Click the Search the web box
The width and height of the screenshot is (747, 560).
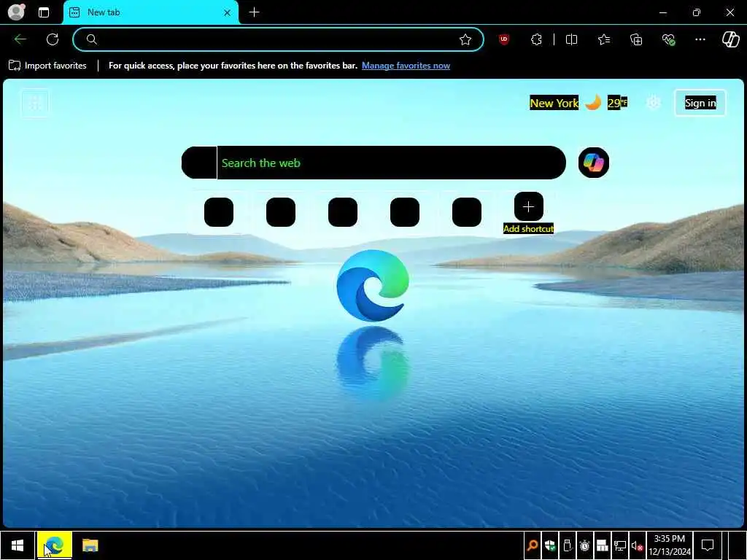(373, 163)
